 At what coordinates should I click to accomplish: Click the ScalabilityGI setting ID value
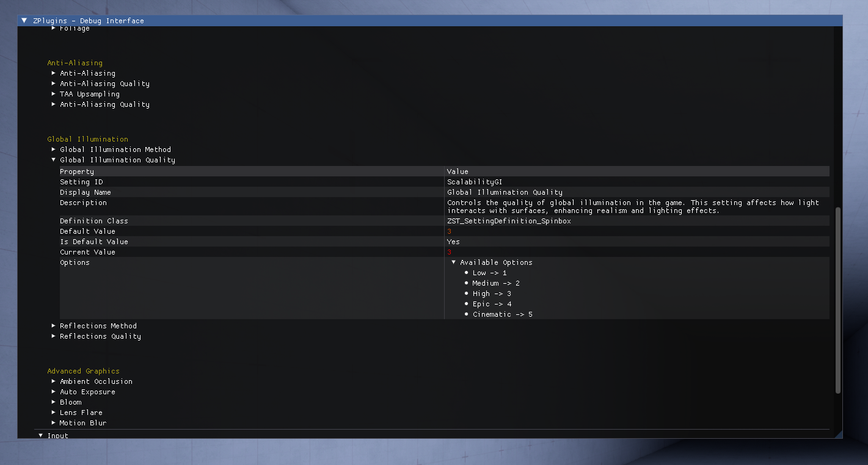[474, 182]
